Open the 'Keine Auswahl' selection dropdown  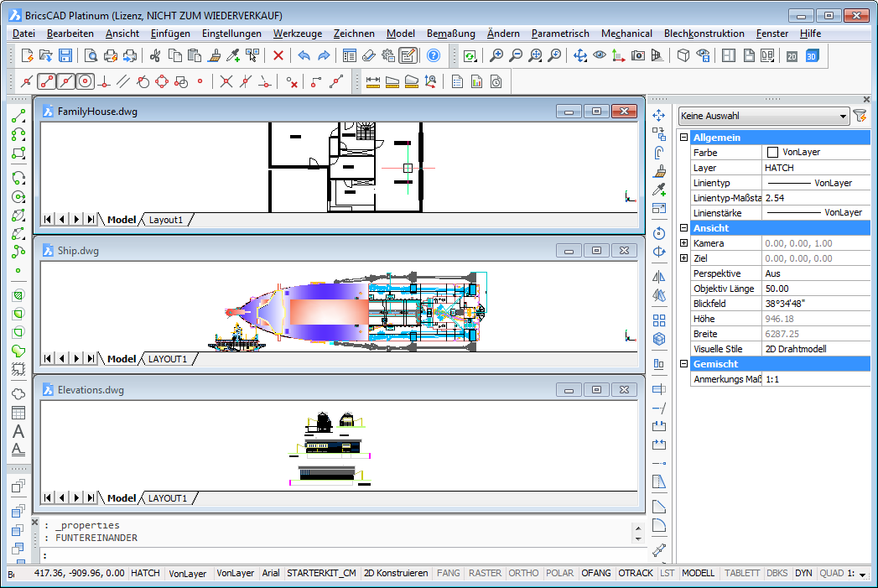pyautogui.click(x=763, y=117)
